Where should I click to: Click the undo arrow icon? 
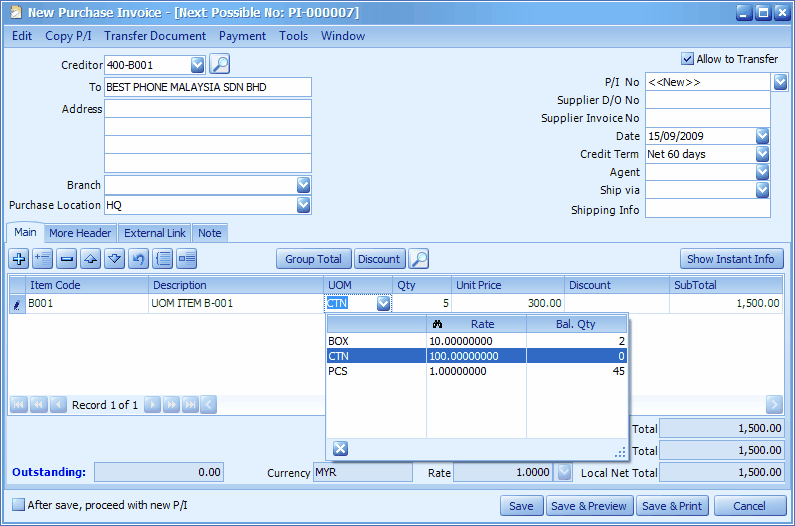click(139, 259)
